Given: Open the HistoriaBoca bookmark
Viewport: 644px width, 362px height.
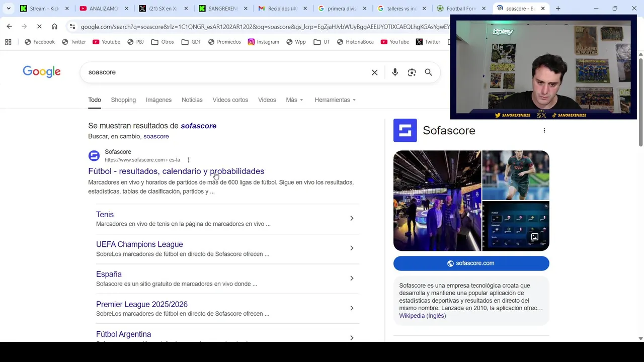Looking at the screenshot, I should pos(355,42).
